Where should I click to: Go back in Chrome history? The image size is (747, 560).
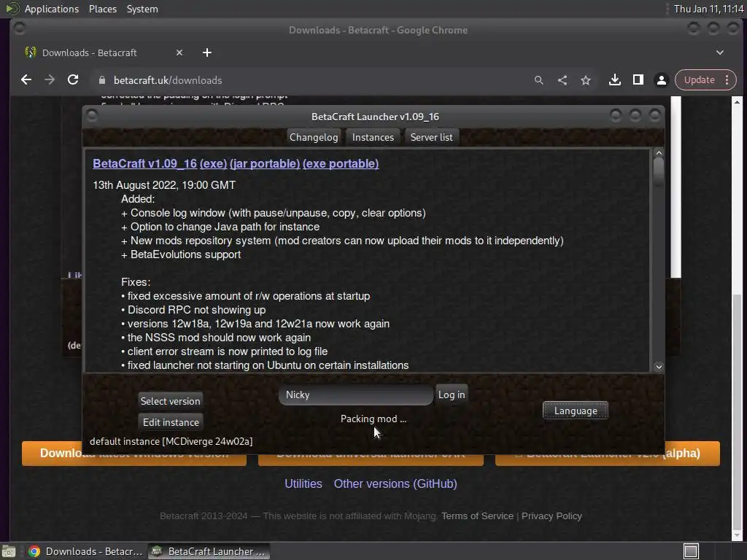(26, 80)
